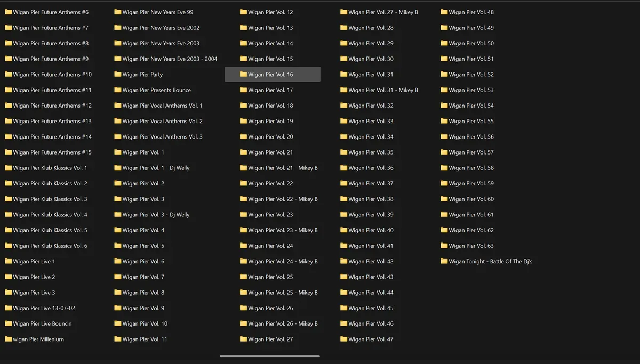The image size is (640, 364).
Task: Select 'Wigan Pier Vol. 3 - Dj Welly' name
Action: click(x=156, y=215)
